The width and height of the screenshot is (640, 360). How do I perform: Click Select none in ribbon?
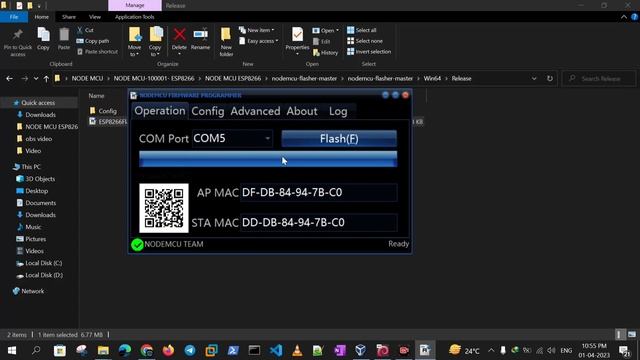pos(365,41)
